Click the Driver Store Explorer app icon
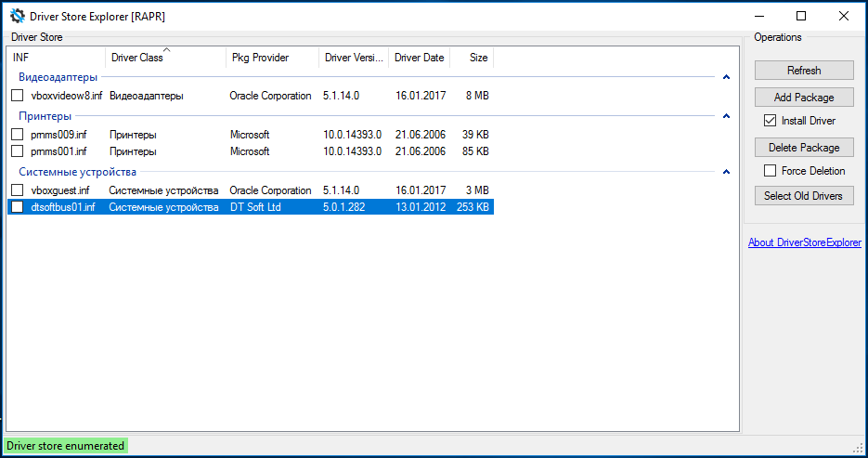 click(18, 16)
